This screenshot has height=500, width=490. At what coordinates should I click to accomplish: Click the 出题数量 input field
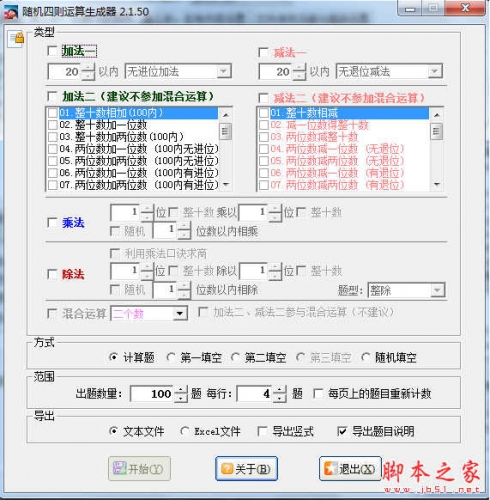pos(152,394)
